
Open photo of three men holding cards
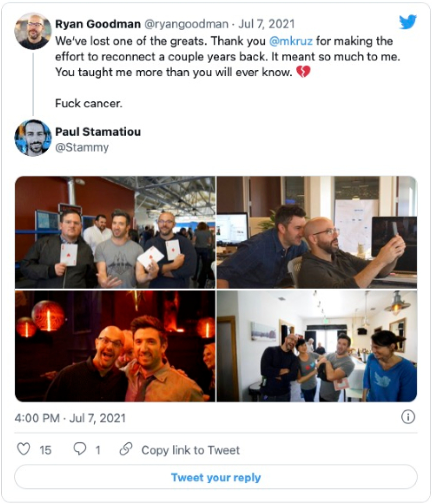(x=115, y=232)
